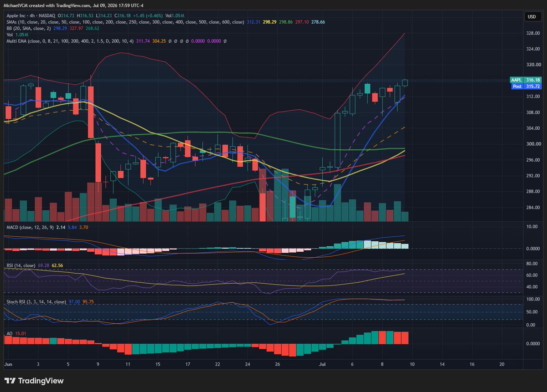Click the MACD signal value 3.70
The width and height of the screenshot is (547, 392).
point(85,227)
